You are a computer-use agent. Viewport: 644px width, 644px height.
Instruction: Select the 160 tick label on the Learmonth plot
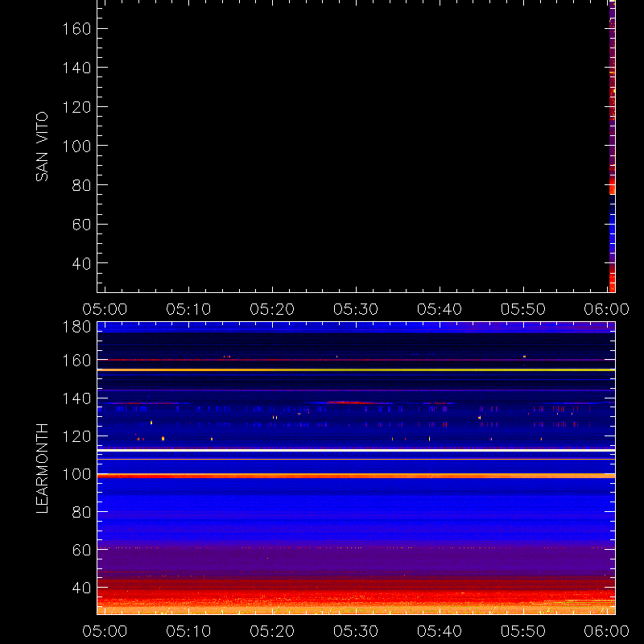76,361
